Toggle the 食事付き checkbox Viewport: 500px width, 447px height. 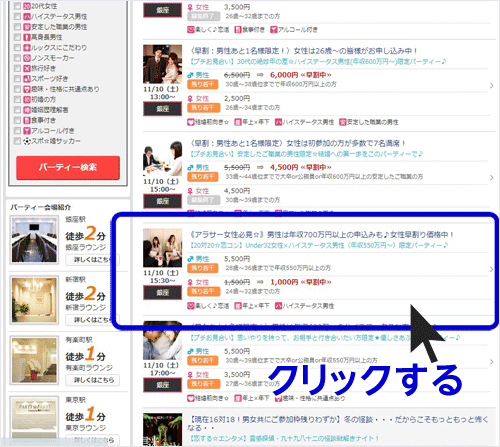pos(17,120)
